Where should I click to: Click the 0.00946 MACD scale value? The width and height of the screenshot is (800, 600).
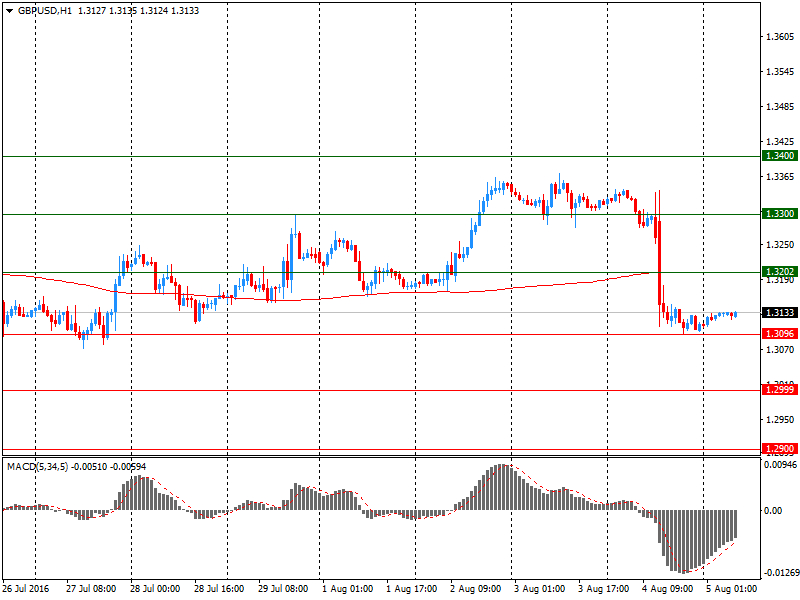[780, 465]
